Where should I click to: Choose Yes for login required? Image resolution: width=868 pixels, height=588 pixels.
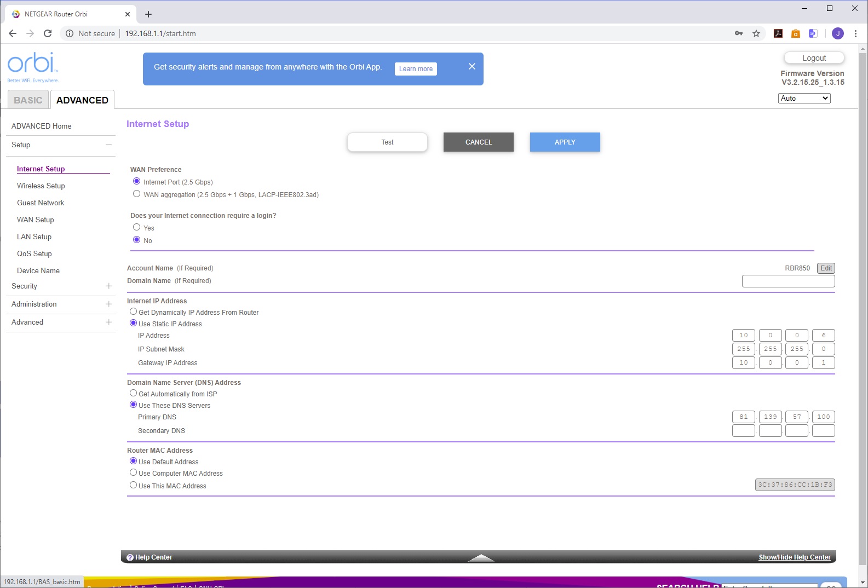(137, 227)
